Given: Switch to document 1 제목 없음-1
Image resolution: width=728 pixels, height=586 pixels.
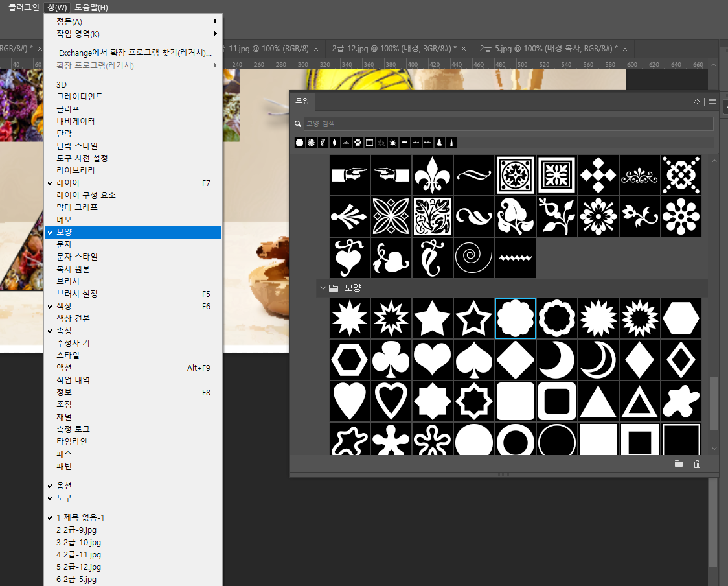Looking at the screenshot, I should tap(132, 518).
